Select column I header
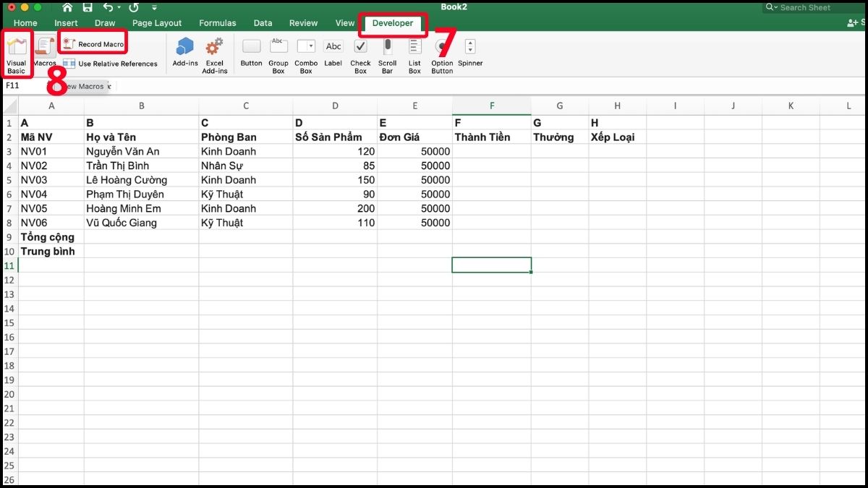 click(675, 106)
